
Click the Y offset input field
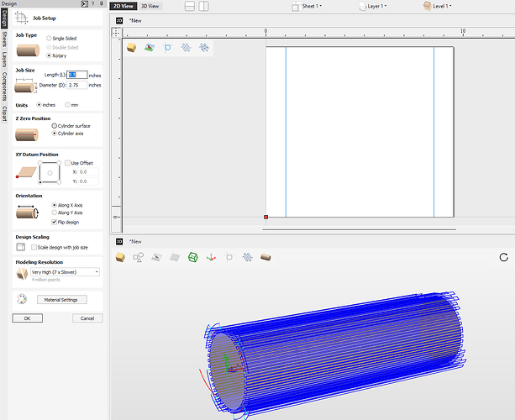88,181
